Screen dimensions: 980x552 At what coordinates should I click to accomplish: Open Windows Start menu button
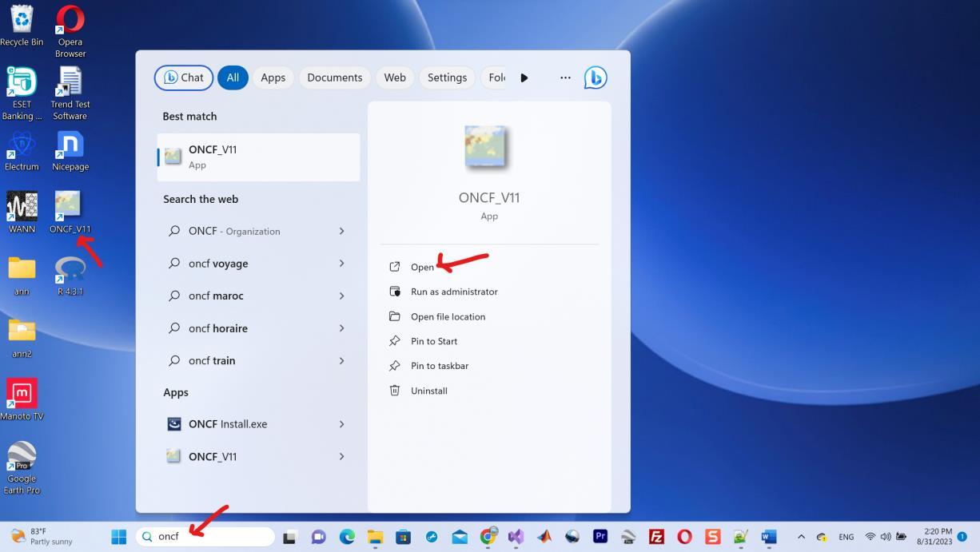coord(118,536)
